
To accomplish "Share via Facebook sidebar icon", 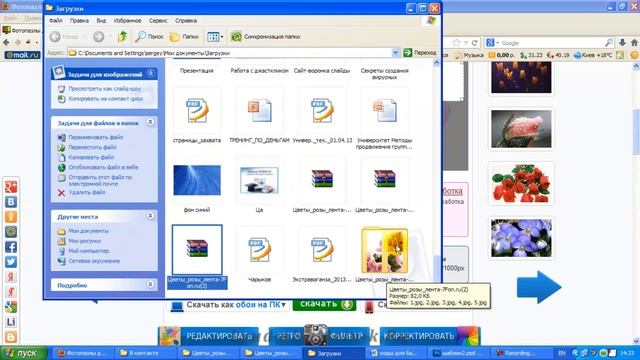I will (11, 247).
